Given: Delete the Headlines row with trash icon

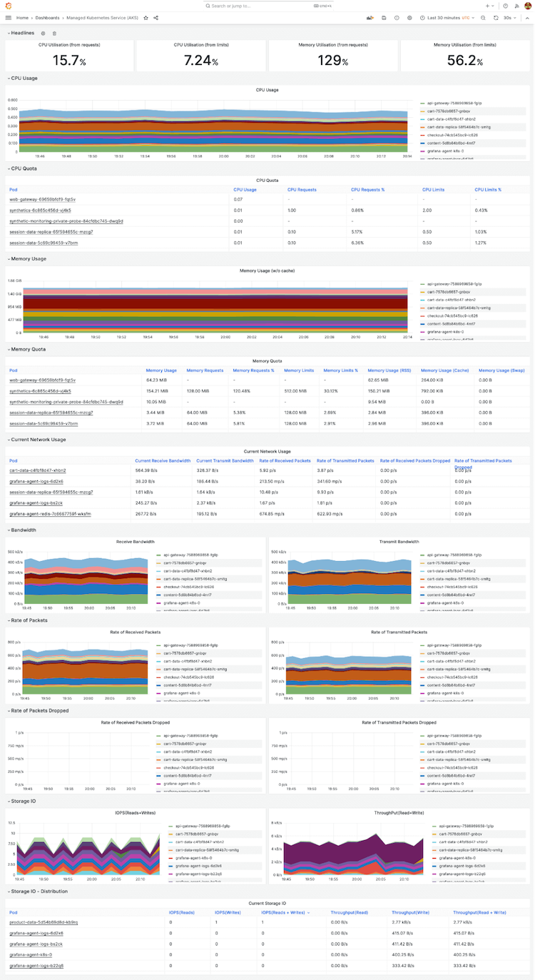Looking at the screenshot, I should click(54, 33).
